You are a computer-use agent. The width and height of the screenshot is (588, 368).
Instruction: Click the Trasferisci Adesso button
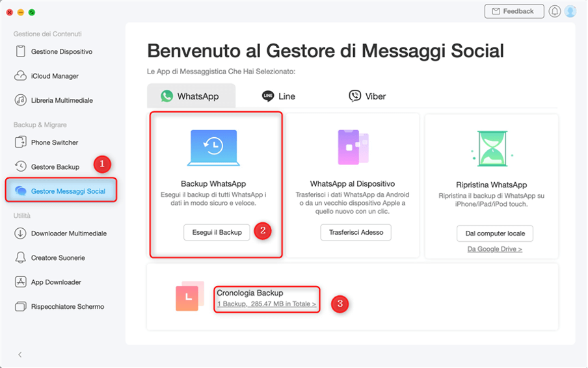pyautogui.click(x=356, y=232)
